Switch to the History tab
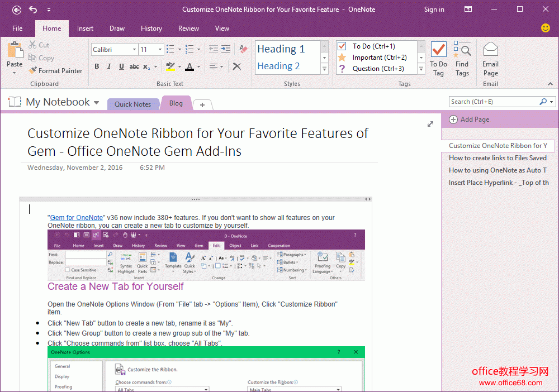Viewport: 559px width, 392px height. (151, 28)
